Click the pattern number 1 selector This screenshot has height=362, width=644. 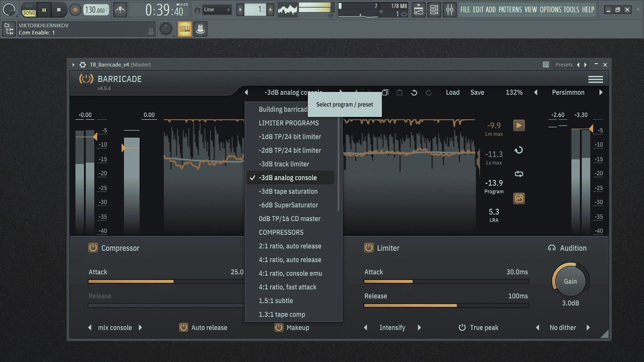255,9
